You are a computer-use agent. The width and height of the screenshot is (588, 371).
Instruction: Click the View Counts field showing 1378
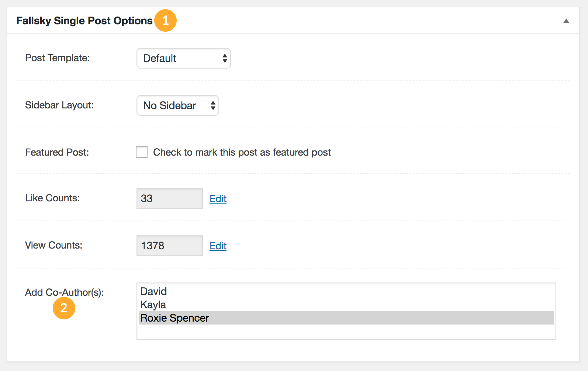point(169,246)
